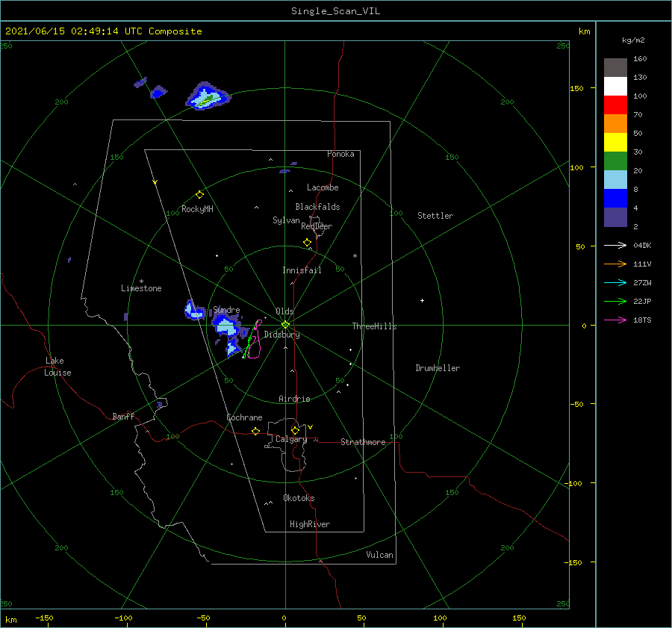Viewport: 672px width, 628px height.
Task: Click the purple 2-4 legend swatch
Action: coord(615,217)
